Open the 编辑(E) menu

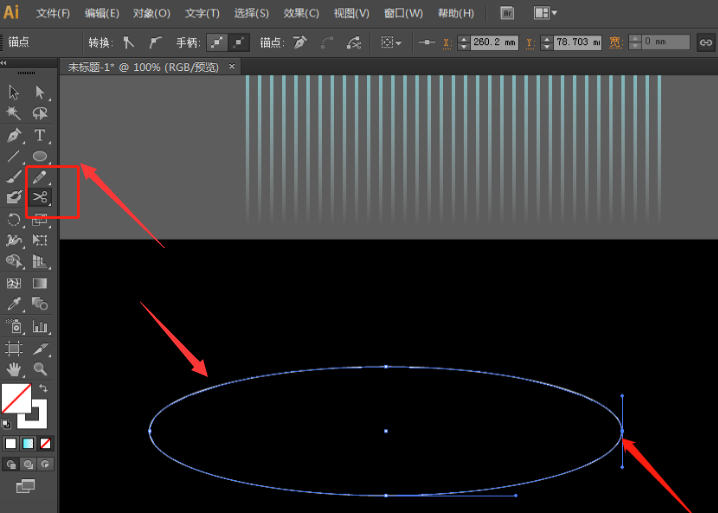[102, 13]
